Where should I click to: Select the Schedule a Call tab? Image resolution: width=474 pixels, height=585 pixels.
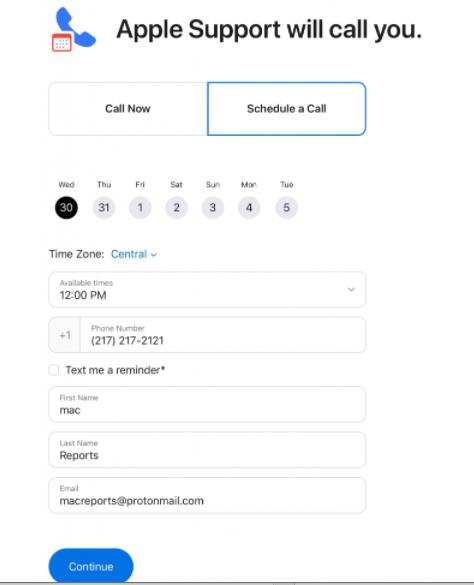pyautogui.click(x=287, y=109)
